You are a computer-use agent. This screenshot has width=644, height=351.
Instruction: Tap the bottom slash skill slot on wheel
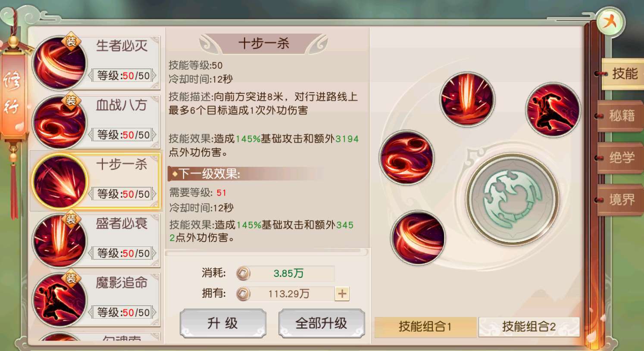(x=418, y=238)
